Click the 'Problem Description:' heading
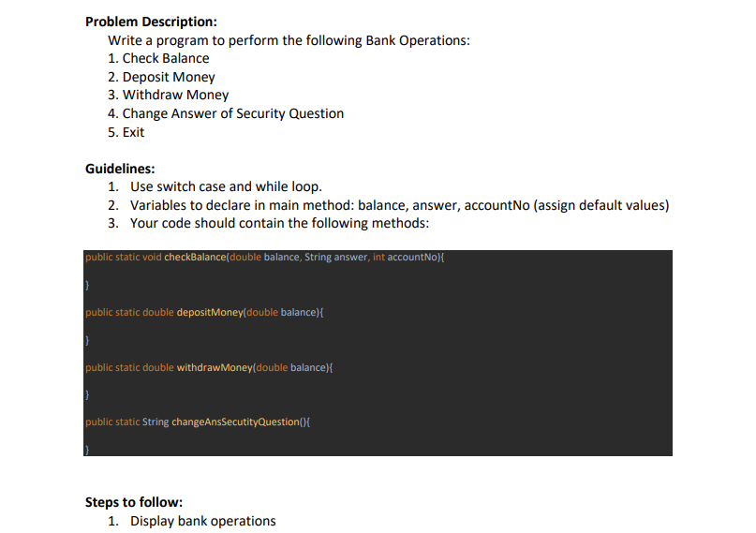The height and width of the screenshot is (533, 756). point(151,22)
